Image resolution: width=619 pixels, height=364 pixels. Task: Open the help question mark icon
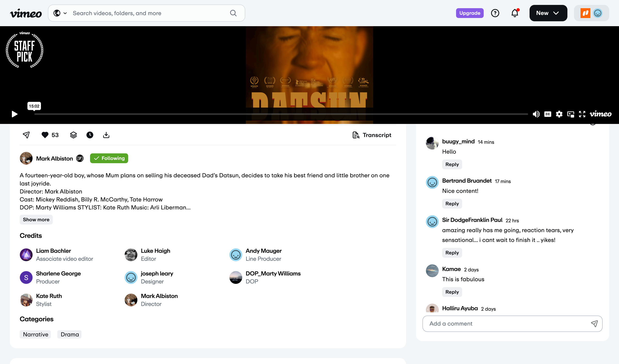(x=495, y=13)
